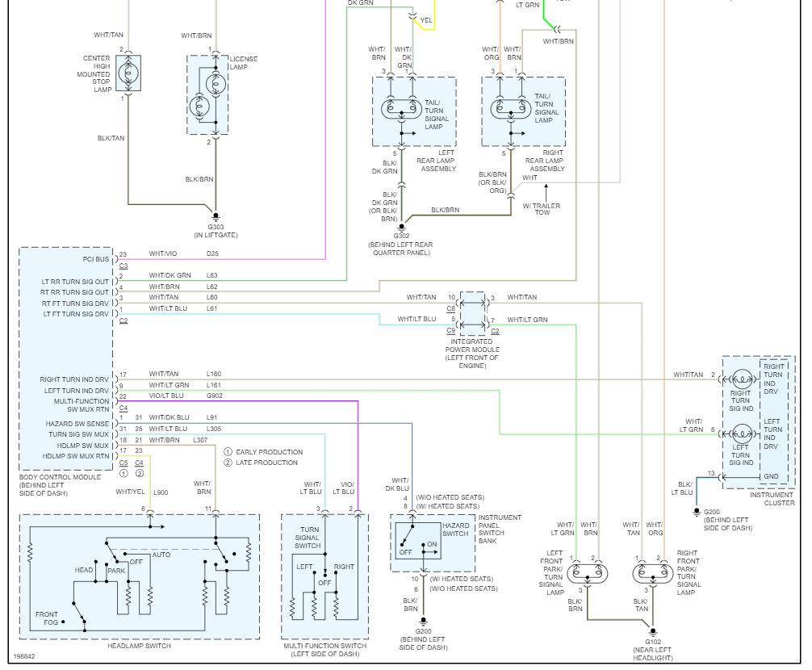
Task: Click circuit code L305
Action: coord(214,429)
